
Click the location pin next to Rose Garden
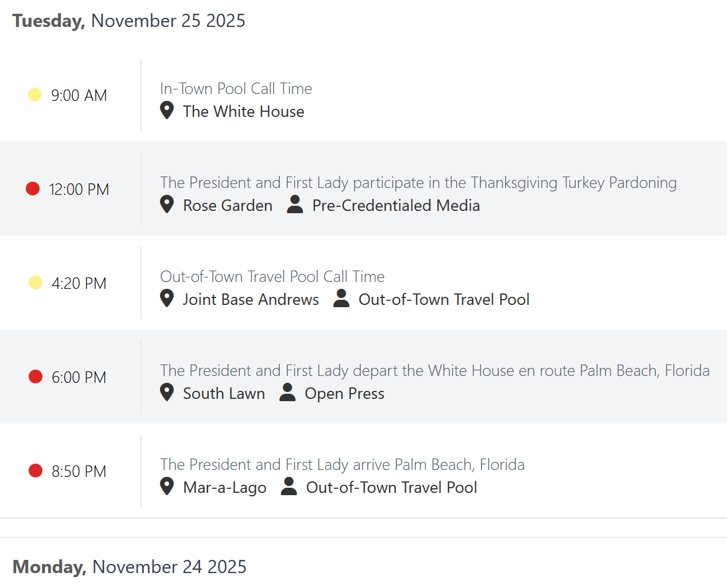pos(167,204)
